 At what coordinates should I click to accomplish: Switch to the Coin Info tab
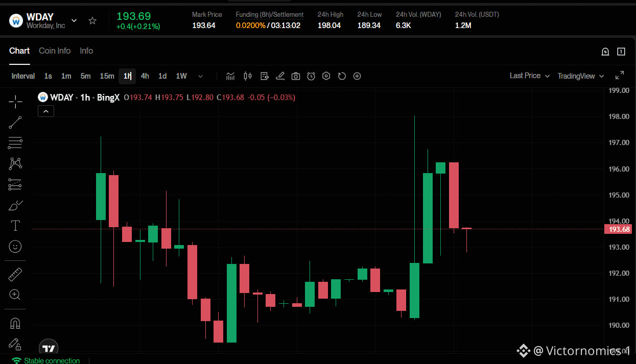click(x=55, y=51)
